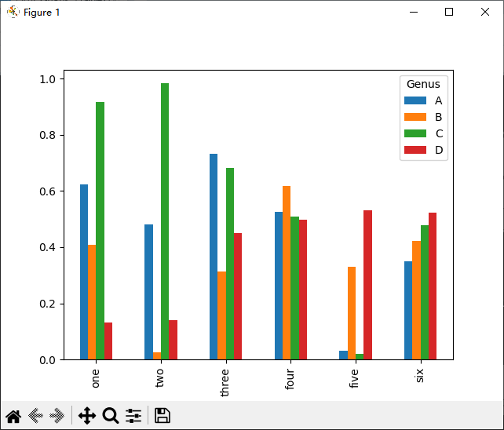Click the x-axis label 'four'

(x=290, y=381)
